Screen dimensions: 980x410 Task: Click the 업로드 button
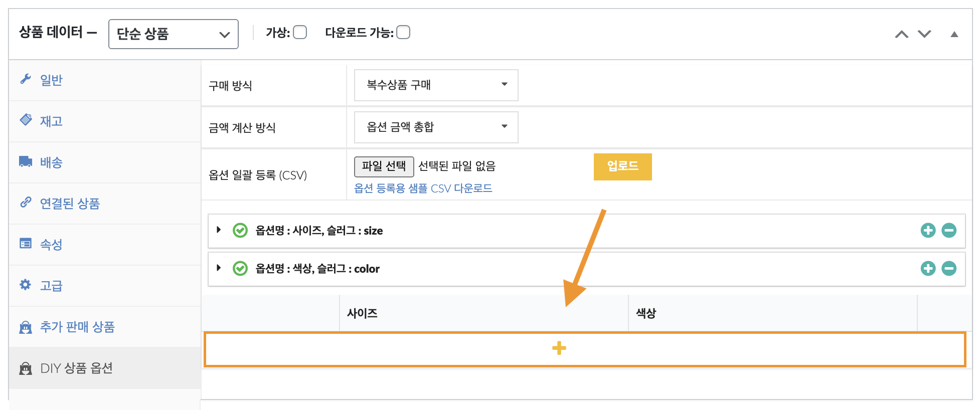click(622, 166)
